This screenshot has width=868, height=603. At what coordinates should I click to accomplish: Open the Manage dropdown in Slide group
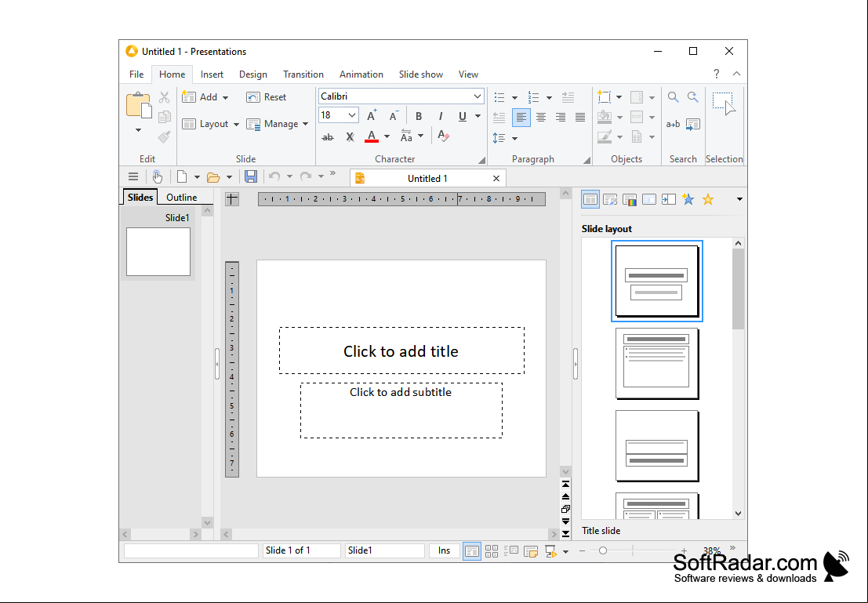(x=278, y=124)
